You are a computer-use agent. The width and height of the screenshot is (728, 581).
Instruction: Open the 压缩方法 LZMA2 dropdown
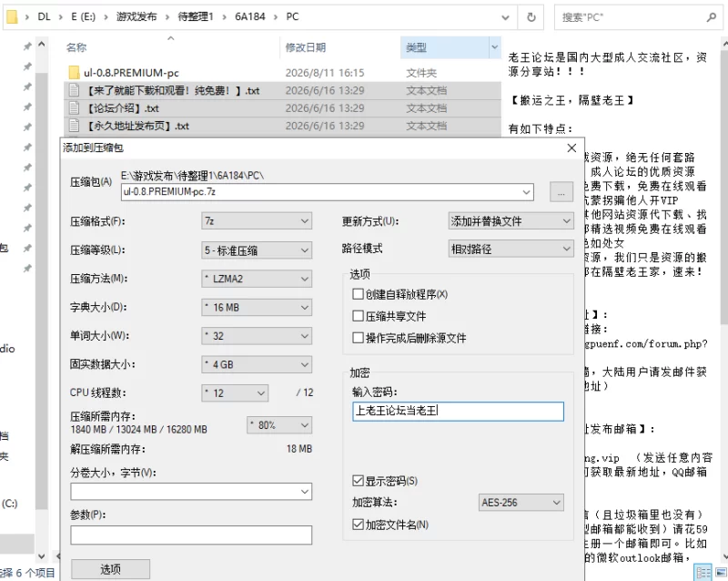click(x=257, y=279)
